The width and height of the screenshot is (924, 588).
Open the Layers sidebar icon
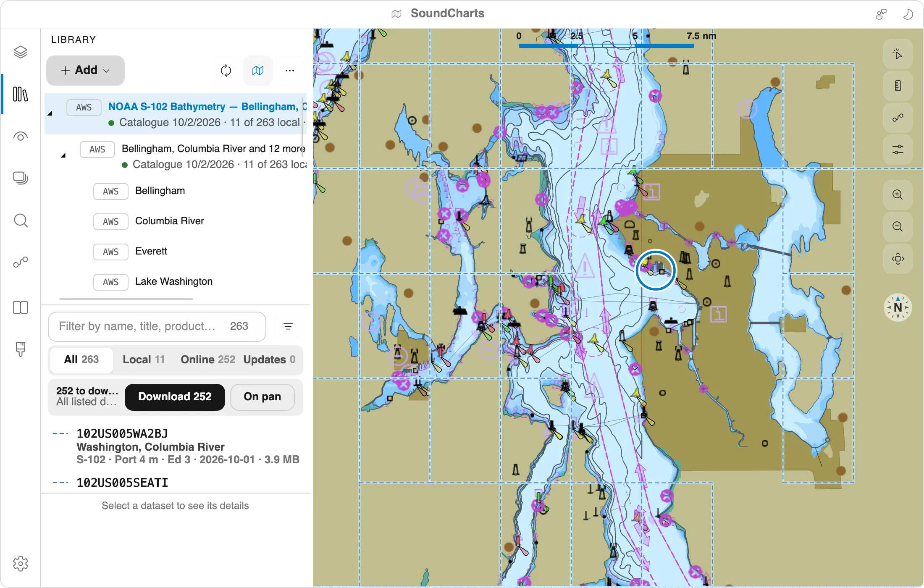point(20,52)
